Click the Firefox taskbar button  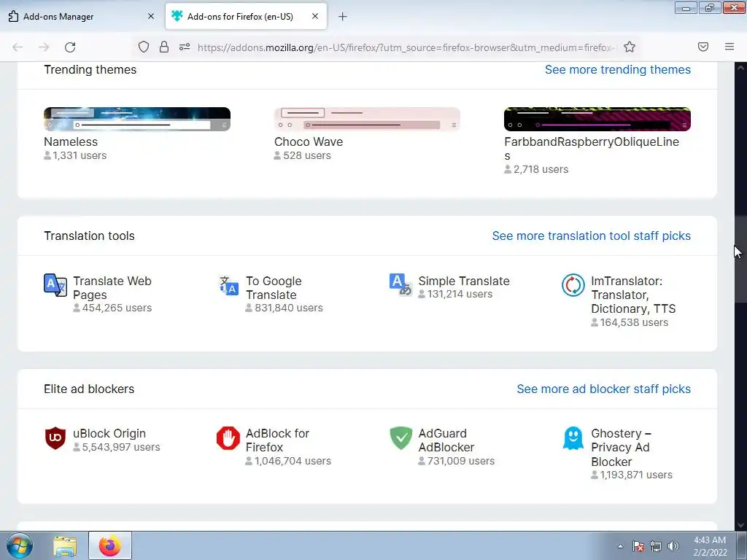point(110,545)
